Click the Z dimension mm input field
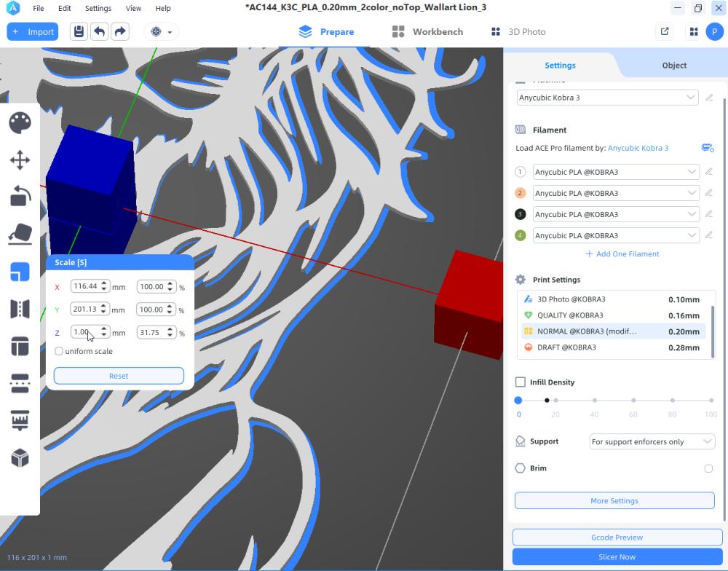This screenshot has height=571, width=728. tap(84, 332)
